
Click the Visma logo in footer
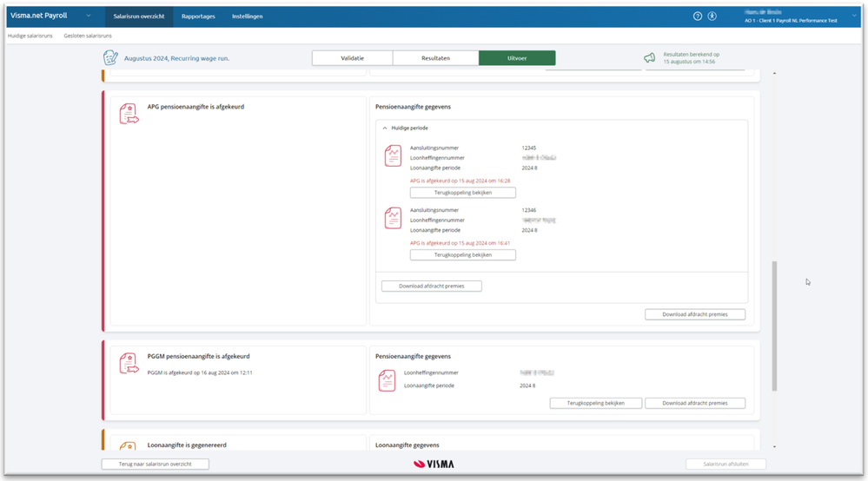pos(434,464)
